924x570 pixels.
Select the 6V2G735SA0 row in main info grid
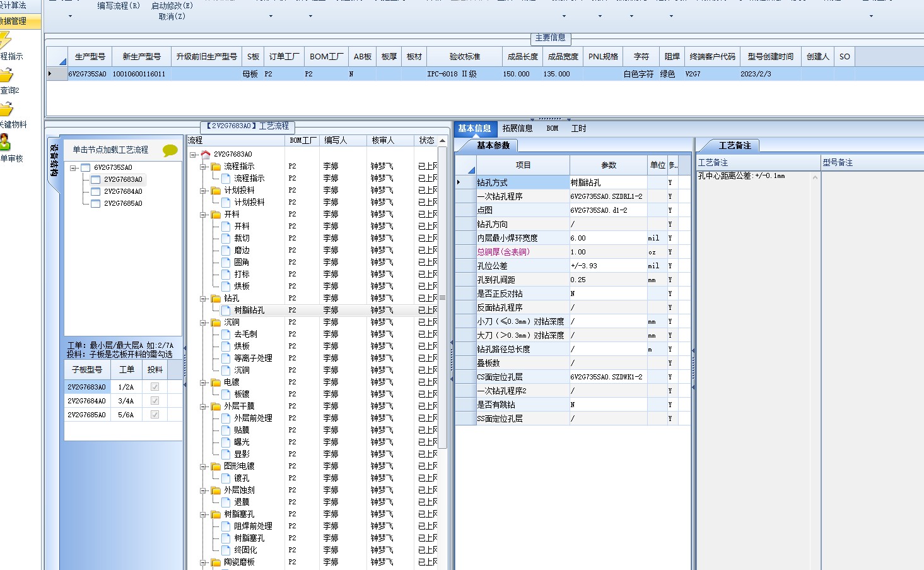(484, 74)
